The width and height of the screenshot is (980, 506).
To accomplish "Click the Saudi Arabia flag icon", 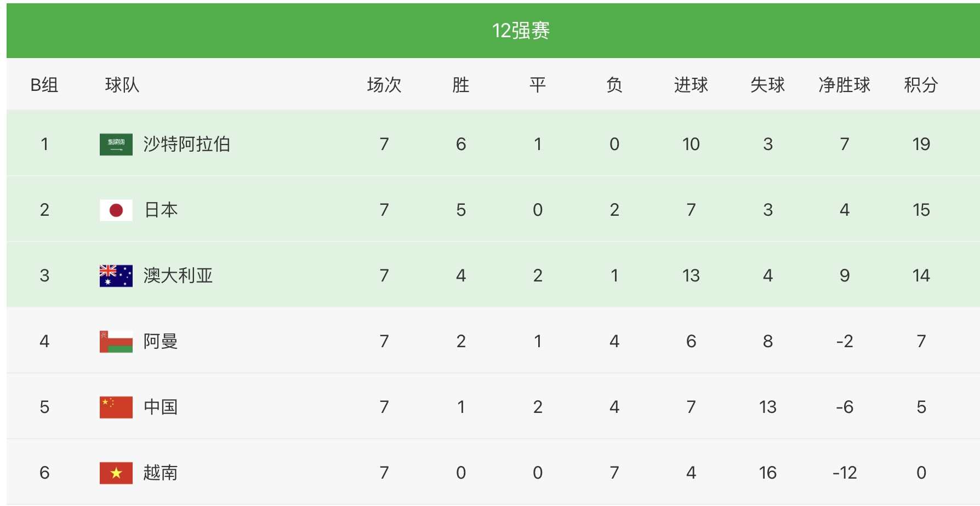I will click(116, 145).
